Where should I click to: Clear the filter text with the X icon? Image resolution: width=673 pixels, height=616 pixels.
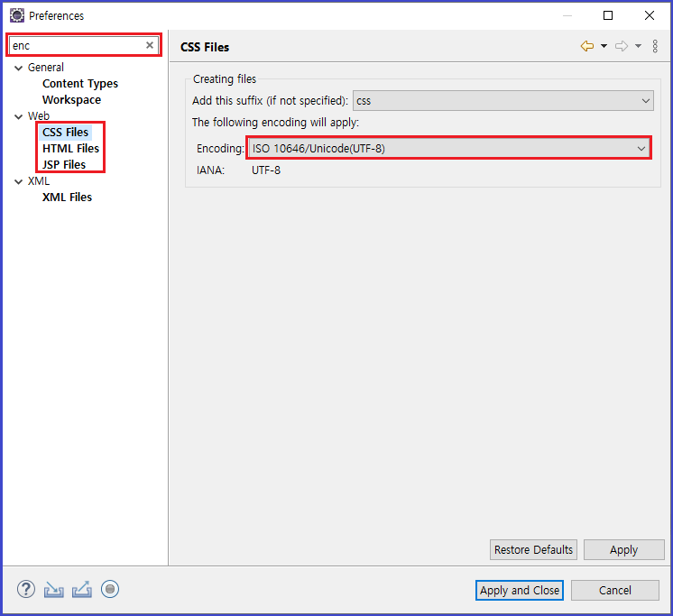pos(150,45)
